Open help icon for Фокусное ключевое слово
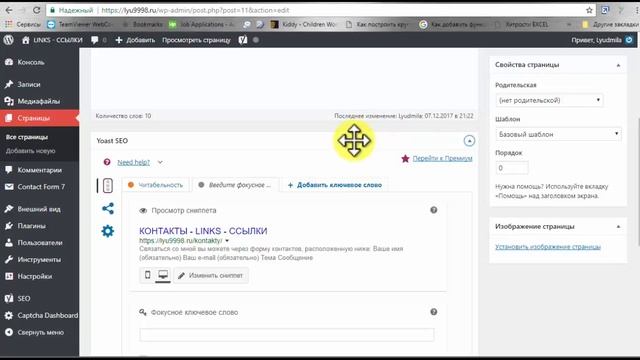 tap(433, 312)
